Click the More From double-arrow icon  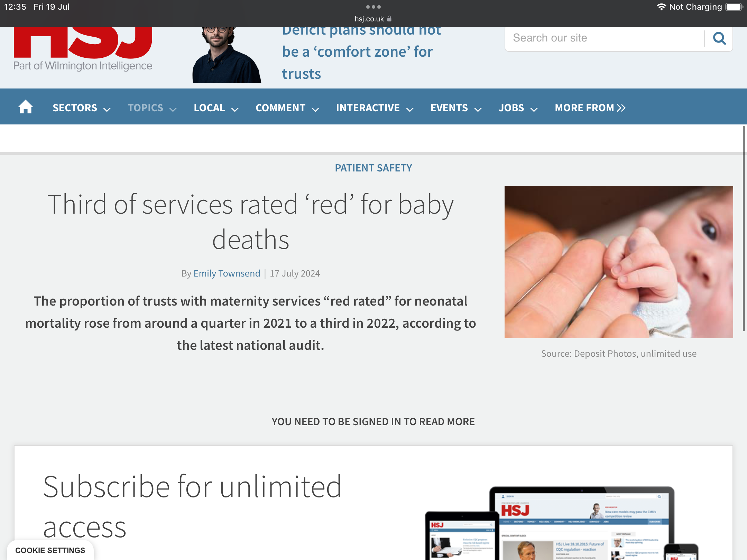pyautogui.click(x=621, y=108)
